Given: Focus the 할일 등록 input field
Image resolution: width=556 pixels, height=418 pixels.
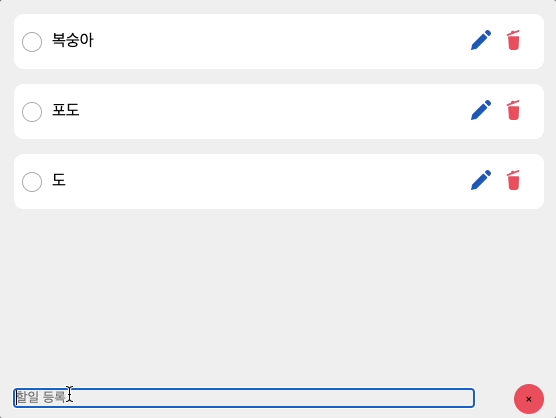Looking at the screenshot, I should [x=244, y=398].
